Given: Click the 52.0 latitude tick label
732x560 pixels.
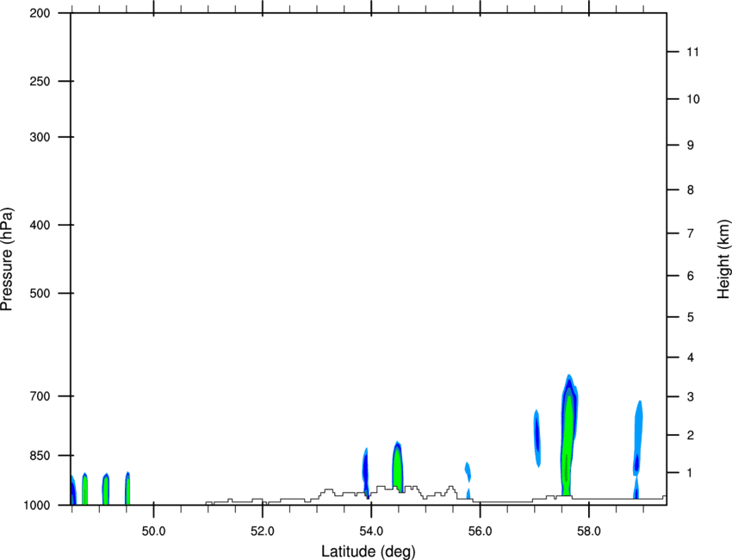Looking at the screenshot, I should point(263,532).
